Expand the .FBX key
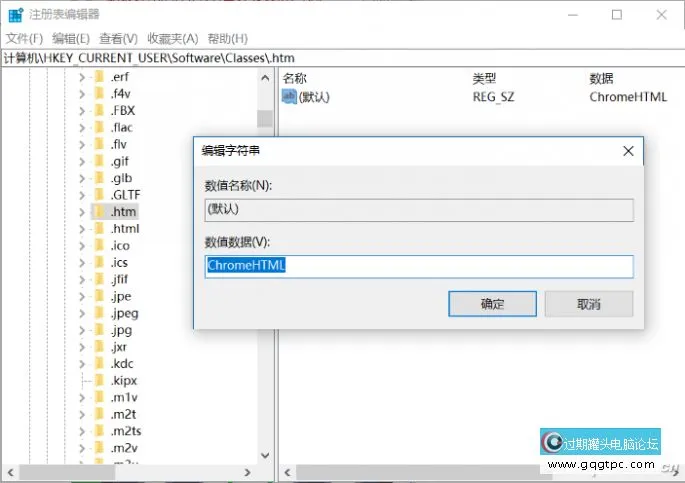This screenshot has width=685, height=483. (x=82, y=111)
